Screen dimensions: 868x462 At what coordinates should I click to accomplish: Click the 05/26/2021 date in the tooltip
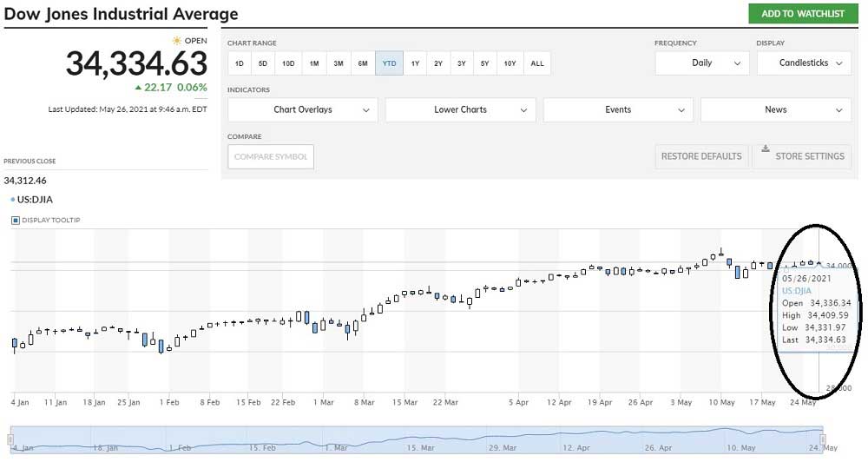(806, 279)
